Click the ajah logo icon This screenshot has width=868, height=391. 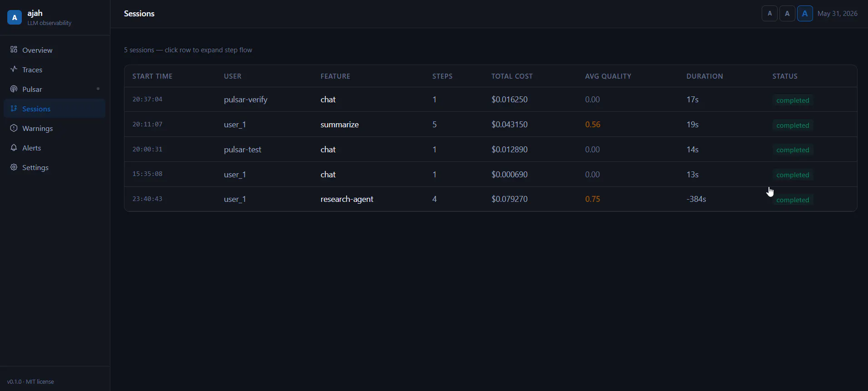(15, 18)
